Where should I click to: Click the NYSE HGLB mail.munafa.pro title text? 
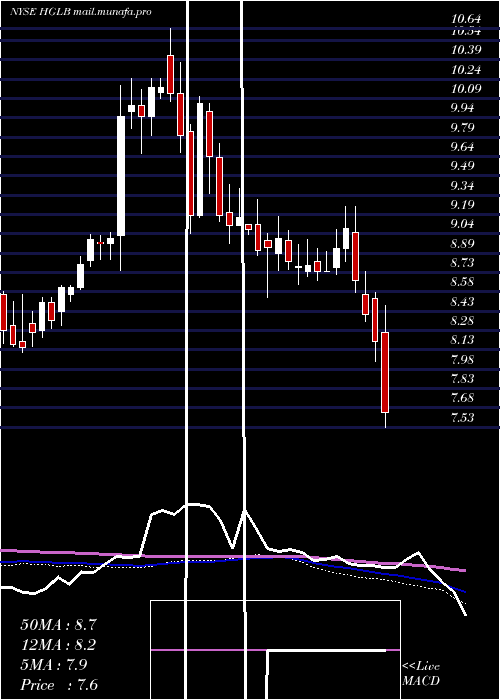pyautogui.click(x=81, y=12)
